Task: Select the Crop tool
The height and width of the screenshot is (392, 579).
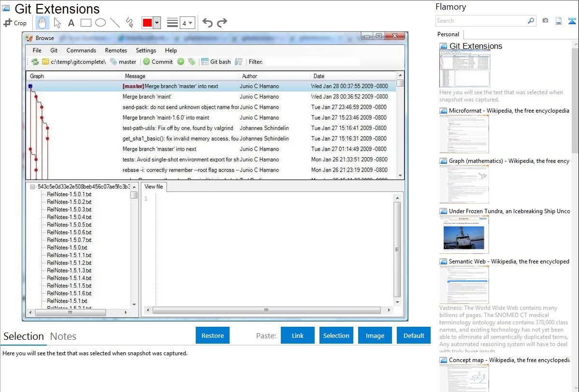Action: [x=15, y=23]
